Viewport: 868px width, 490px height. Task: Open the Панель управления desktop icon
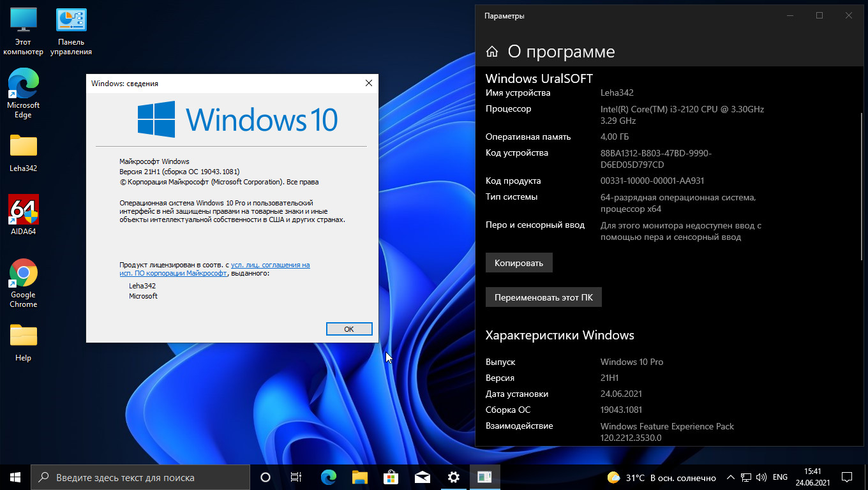point(71,32)
